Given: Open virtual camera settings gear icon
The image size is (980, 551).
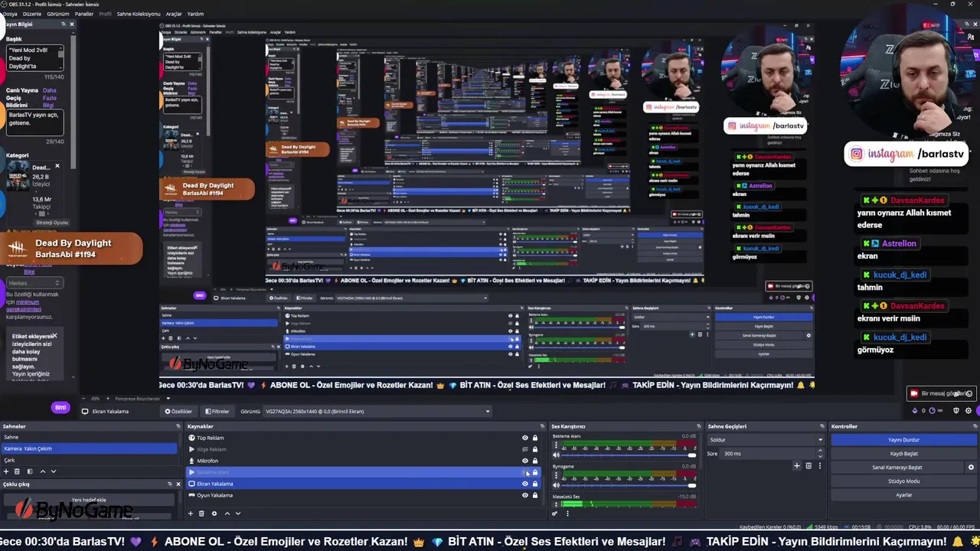Looking at the screenshot, I should point(971,467).
